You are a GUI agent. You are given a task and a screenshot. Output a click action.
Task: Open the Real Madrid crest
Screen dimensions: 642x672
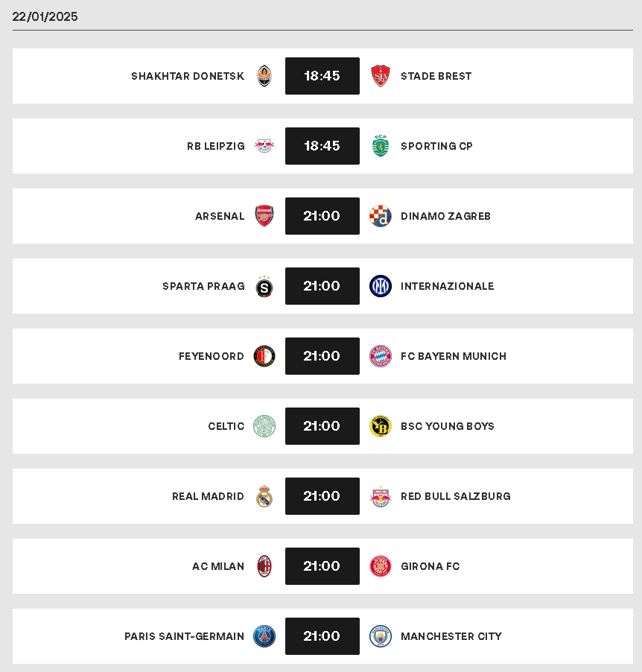pyautogui.click(x=264, y=496)
